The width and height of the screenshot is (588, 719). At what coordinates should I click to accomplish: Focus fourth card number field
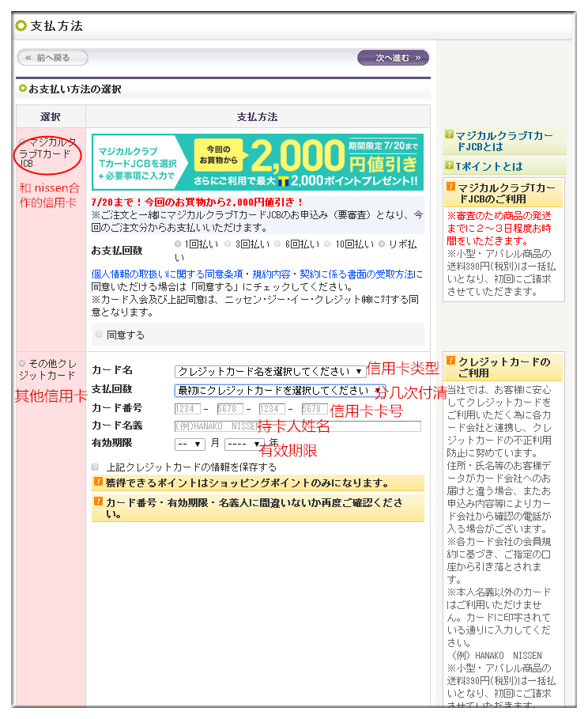pos(315,409)
